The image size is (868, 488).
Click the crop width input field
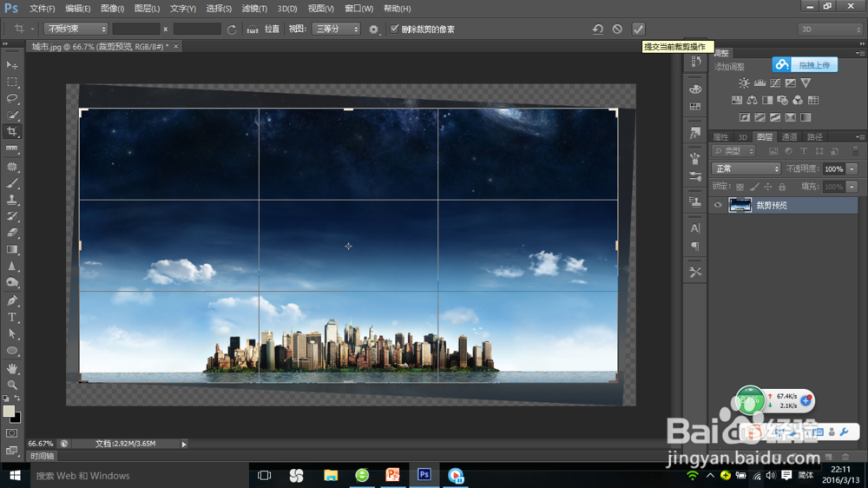[136, 29]
